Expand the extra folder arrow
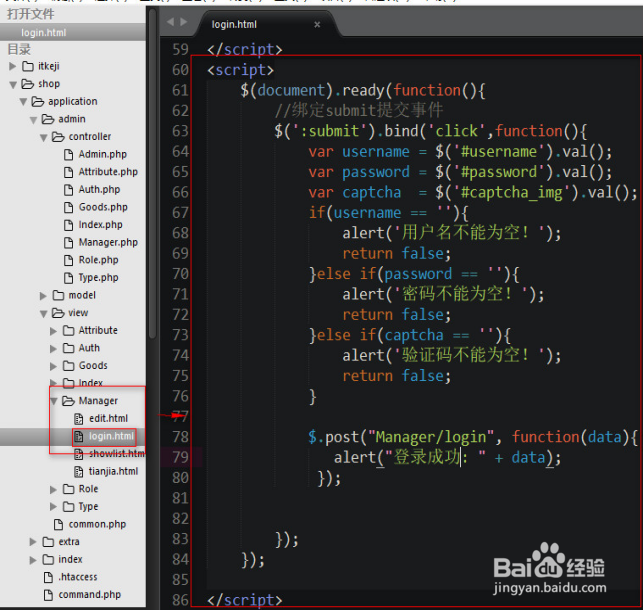 (x=33, y=542)
